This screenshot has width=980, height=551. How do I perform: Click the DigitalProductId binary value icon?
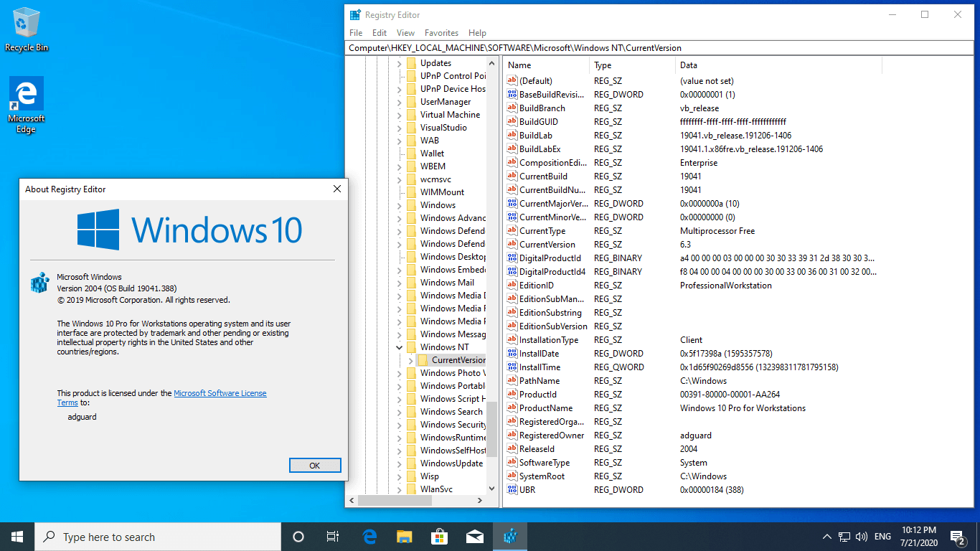(512, 258)
